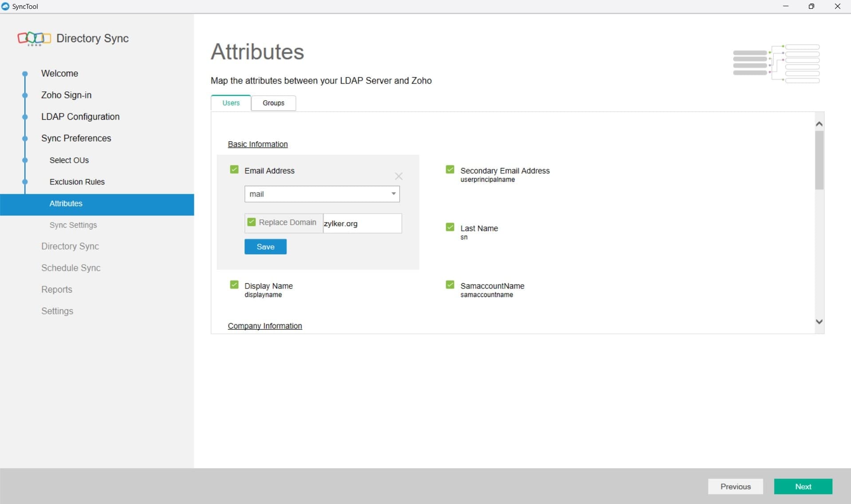Select the Select OUs sub-step
The image size is (851, 504).
click(69, 160)
